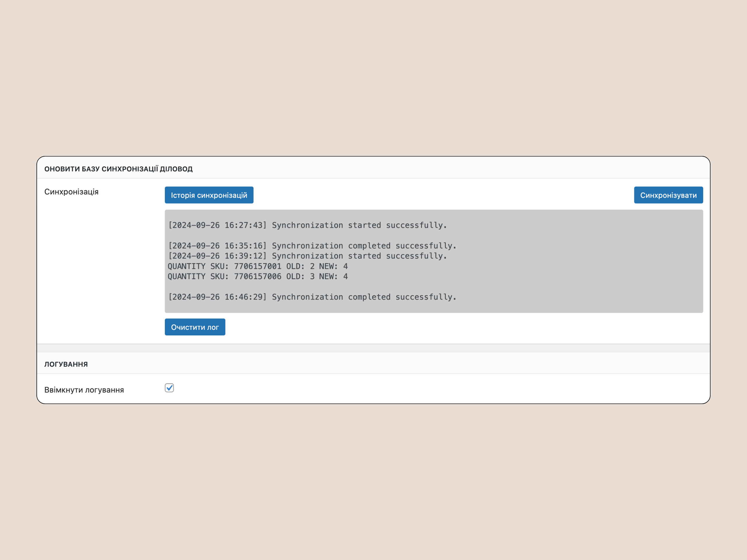Click the gray divider above ЛОГУВАННЯ section
747x560 pixels.
click(373, 348)
